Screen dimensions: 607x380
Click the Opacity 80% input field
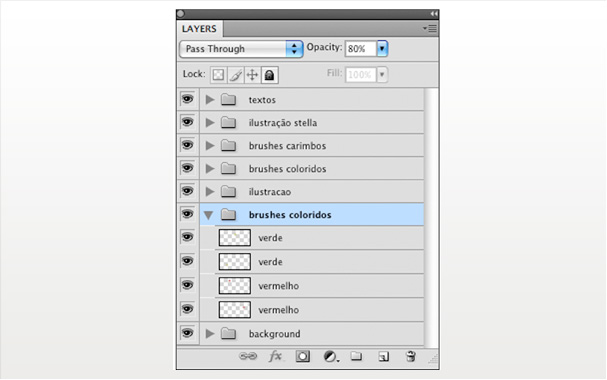coord(361,49)
